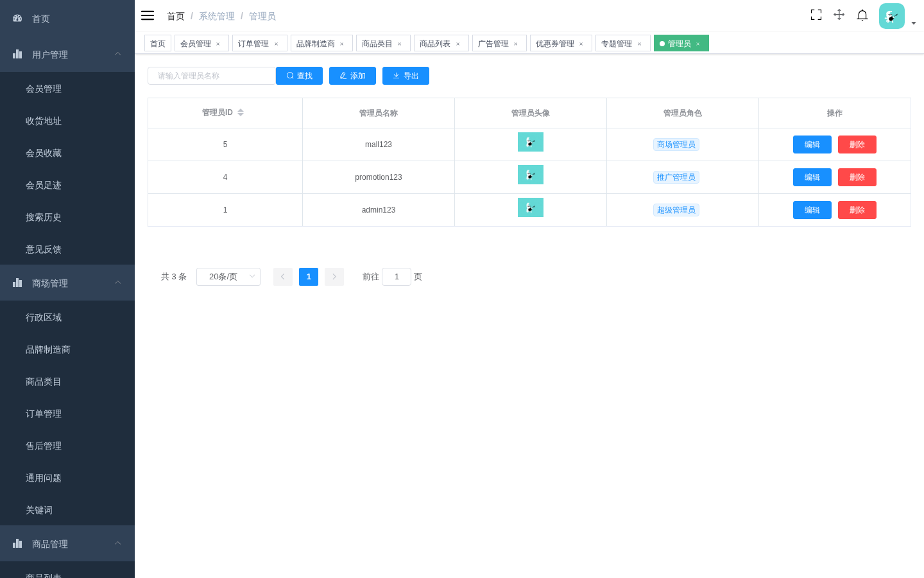Click the four-arrow size adjustment icon
Viewport: 924px width, 578px height.
839,15
